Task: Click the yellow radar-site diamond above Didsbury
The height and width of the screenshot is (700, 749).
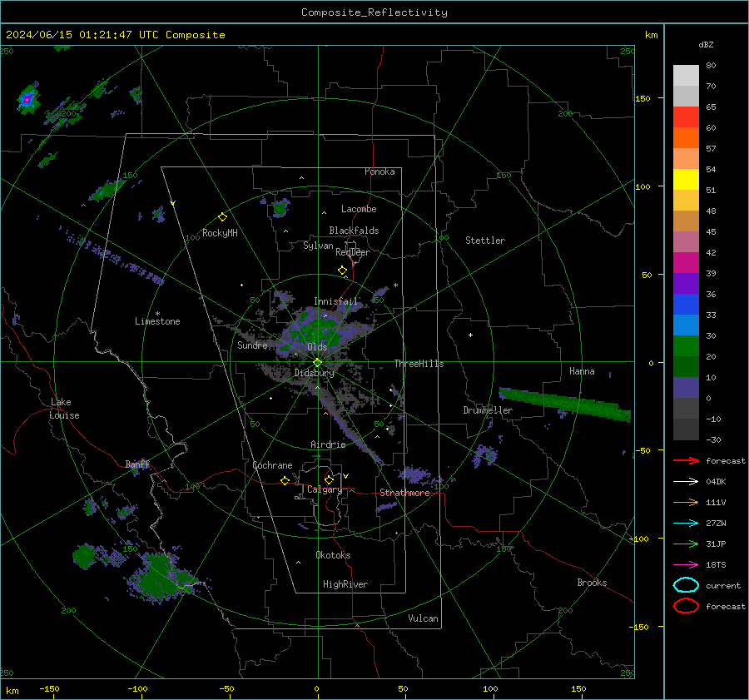Action: coord(317,363)
